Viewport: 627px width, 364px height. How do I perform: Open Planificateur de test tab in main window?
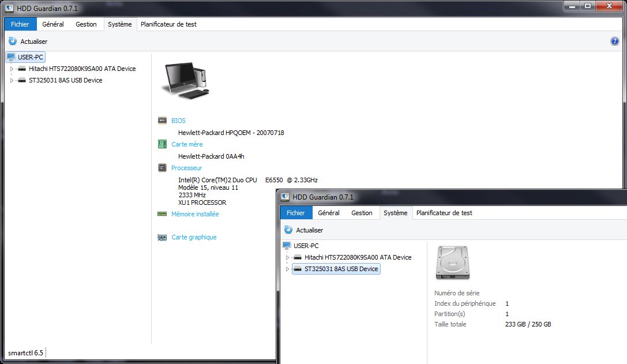pos(169,24)
